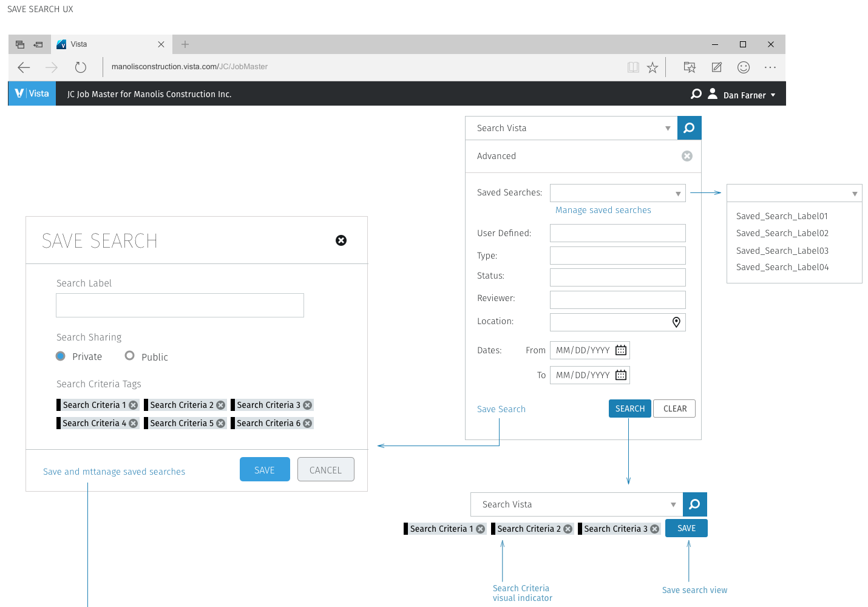Click the Location map pin icon
The image size is (868, 607).
[676, 322]
